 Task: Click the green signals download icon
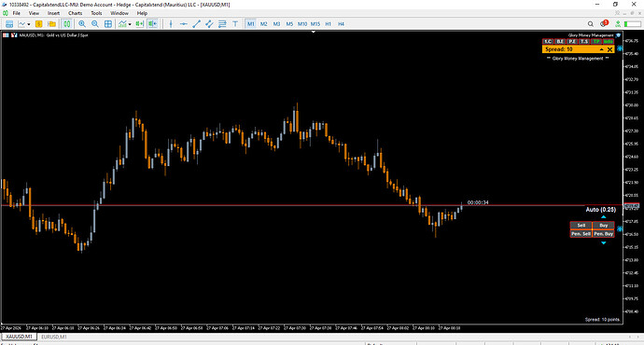point(618,24)
